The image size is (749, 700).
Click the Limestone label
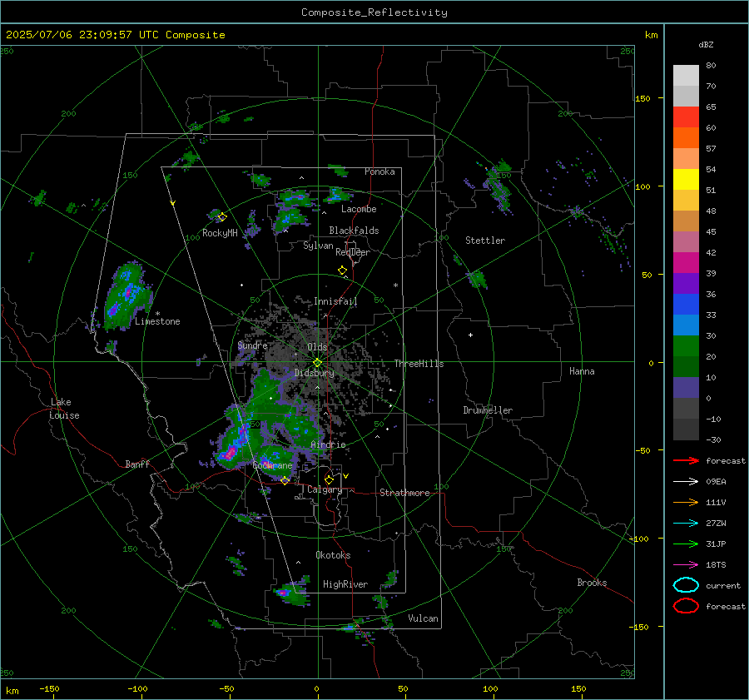(157, 321)
